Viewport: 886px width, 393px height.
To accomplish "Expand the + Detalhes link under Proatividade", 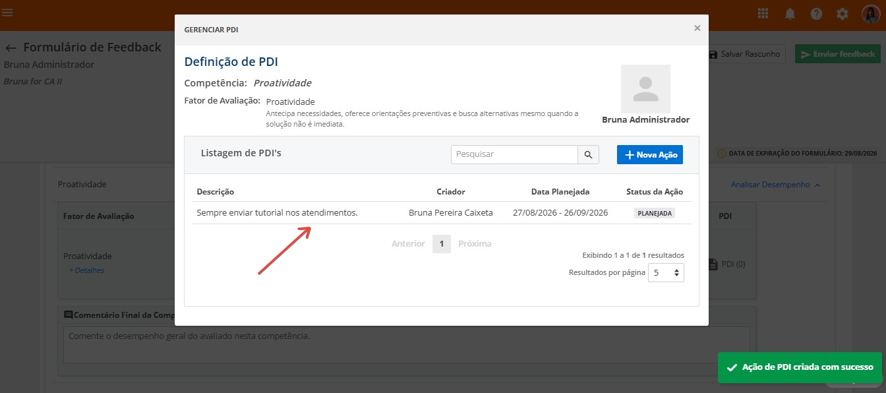I will 86,270.
